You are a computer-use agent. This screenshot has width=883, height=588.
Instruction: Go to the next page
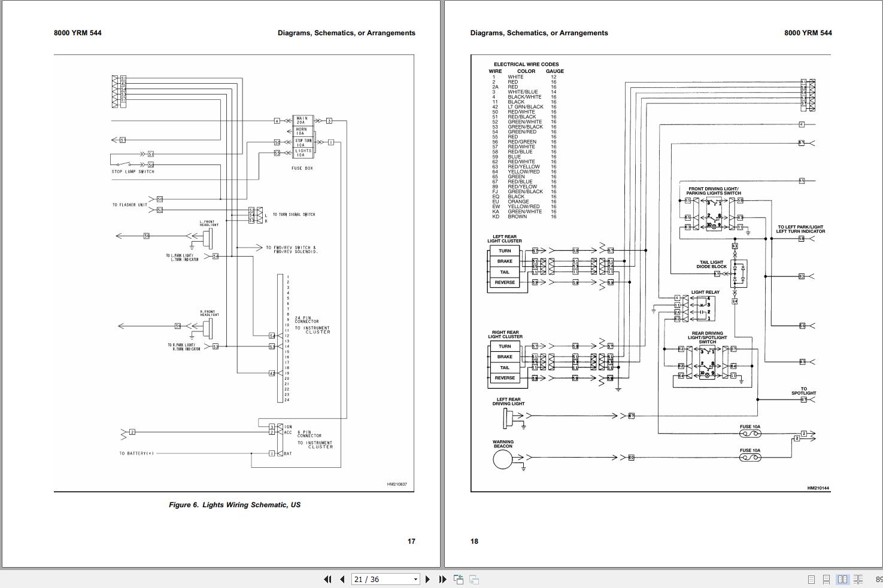[x=427, y=579]
